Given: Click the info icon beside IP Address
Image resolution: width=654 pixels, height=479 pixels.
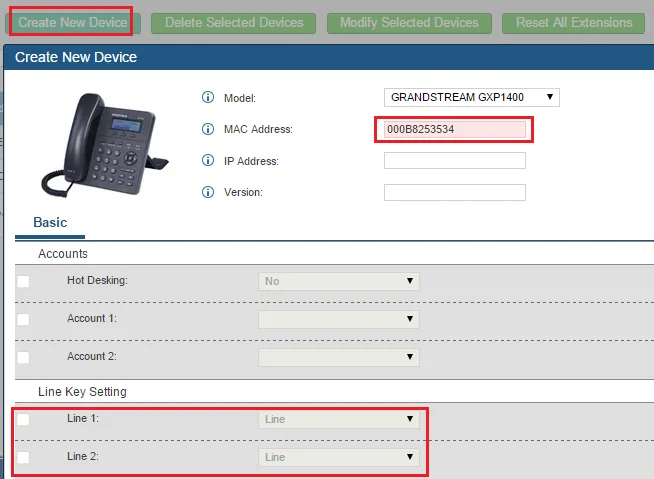Looking at the screenshot, I should tap(209, 161).
